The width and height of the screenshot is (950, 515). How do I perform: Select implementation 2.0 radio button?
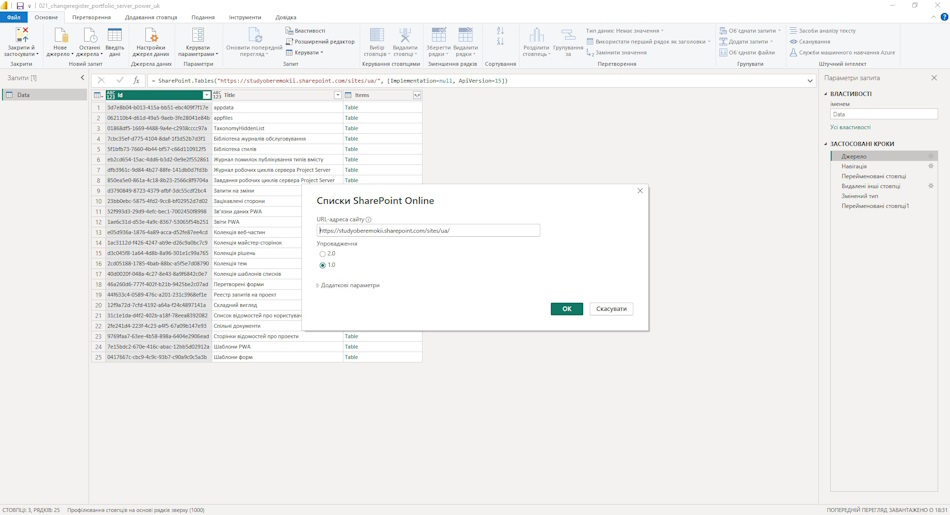pos(322,254)
